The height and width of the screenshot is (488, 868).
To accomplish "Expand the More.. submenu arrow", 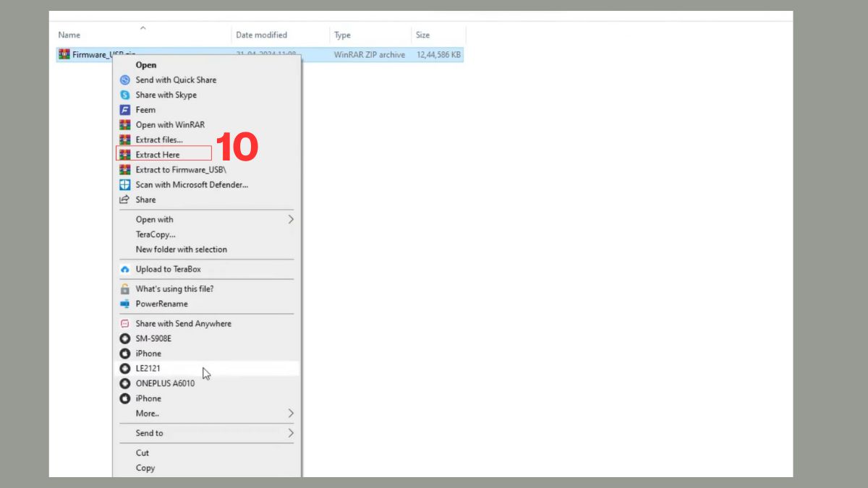I will tap(291, 414).
